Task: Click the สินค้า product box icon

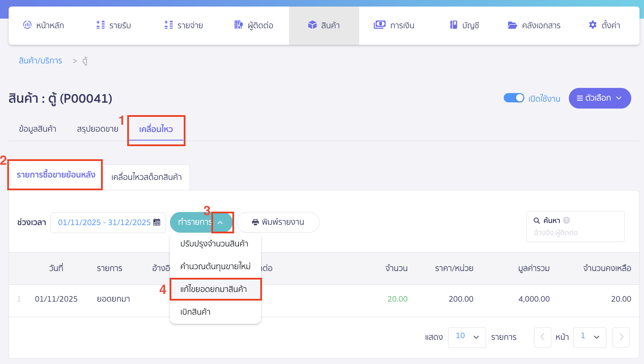Action: tap(312, 25)
